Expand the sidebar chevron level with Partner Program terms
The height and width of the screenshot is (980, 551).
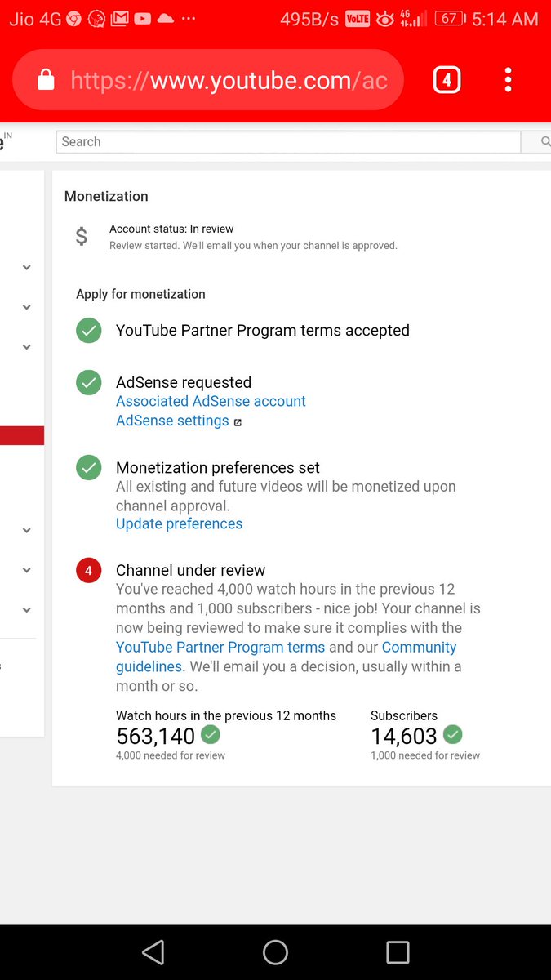[x=27, y=347]
